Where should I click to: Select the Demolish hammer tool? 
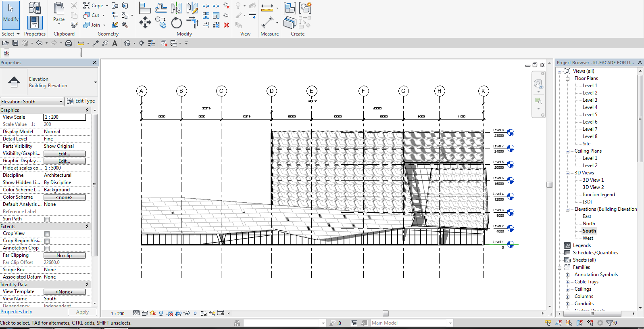pos(125,25)
